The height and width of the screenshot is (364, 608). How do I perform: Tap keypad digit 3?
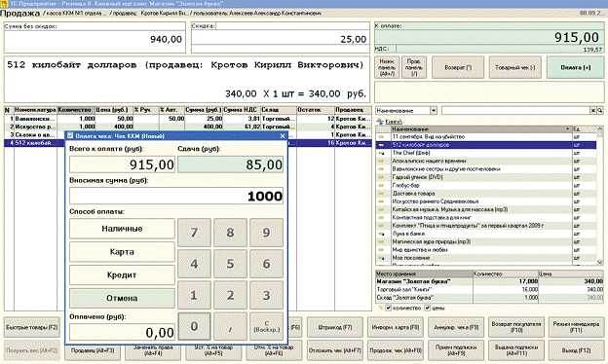pos(266,295)
